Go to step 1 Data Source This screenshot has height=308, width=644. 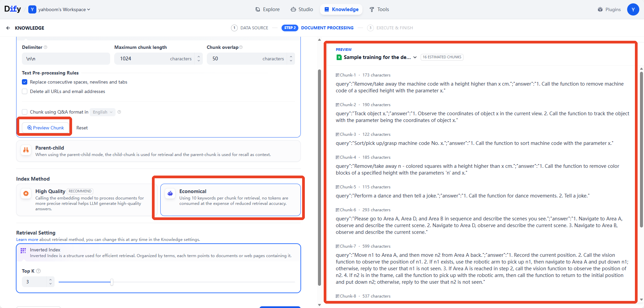(250, 28)
